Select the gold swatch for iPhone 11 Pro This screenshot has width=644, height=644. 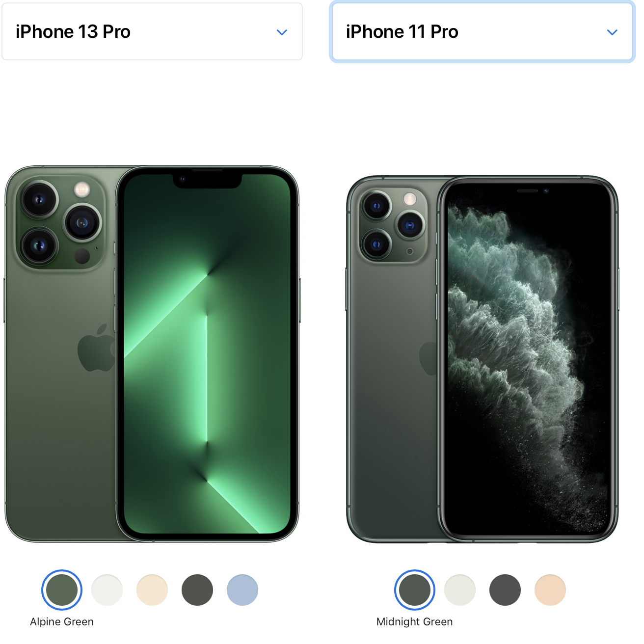550,590
